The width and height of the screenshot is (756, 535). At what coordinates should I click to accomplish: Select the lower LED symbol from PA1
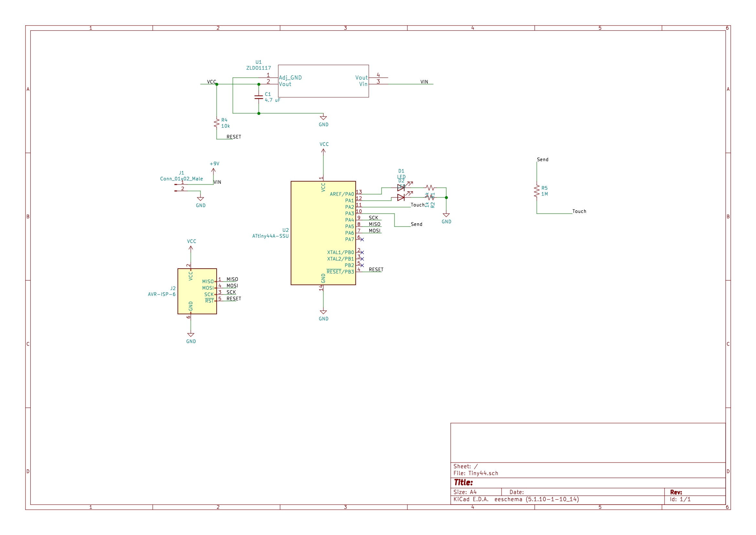coord(401,197)
